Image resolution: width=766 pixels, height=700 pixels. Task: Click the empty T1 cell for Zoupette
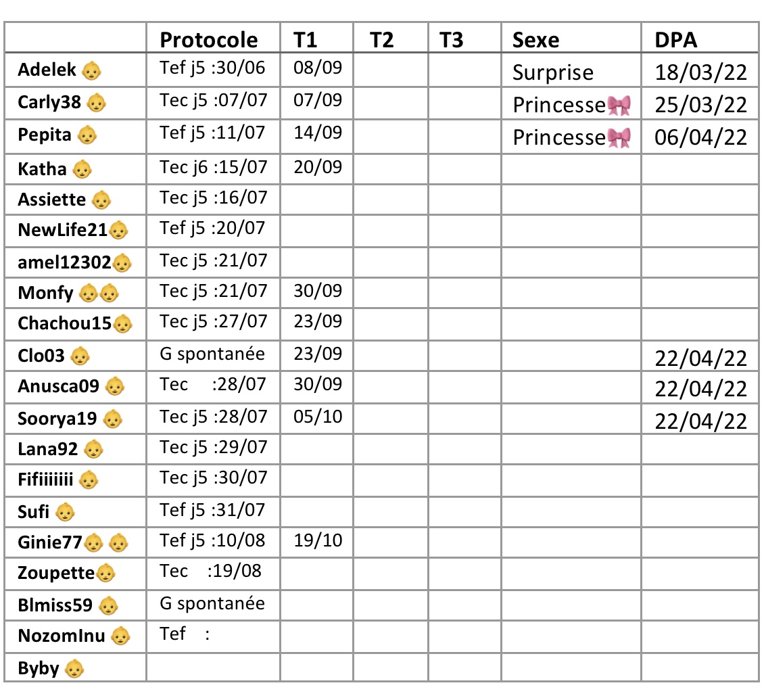click(316, 574)
